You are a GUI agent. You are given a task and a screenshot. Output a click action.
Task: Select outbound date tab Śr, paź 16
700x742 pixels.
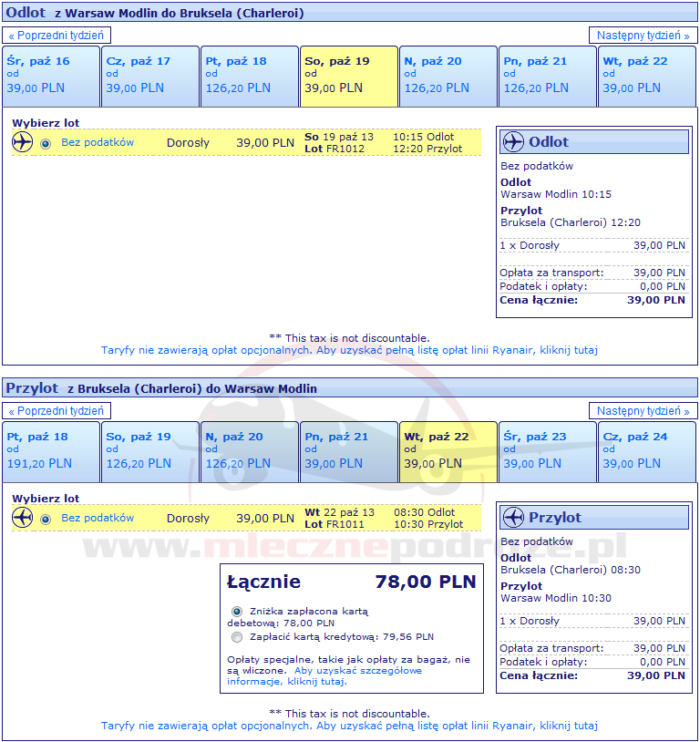(50, 76)
